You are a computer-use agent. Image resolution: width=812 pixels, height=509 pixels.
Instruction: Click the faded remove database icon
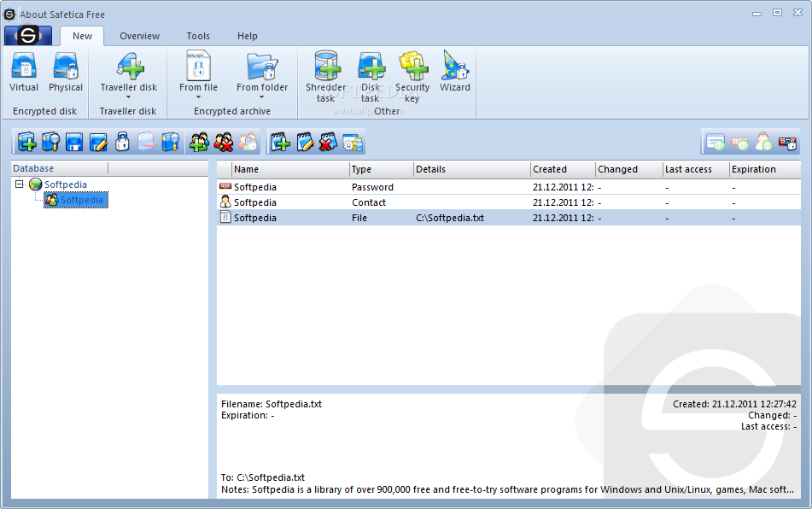pos(146,142)
